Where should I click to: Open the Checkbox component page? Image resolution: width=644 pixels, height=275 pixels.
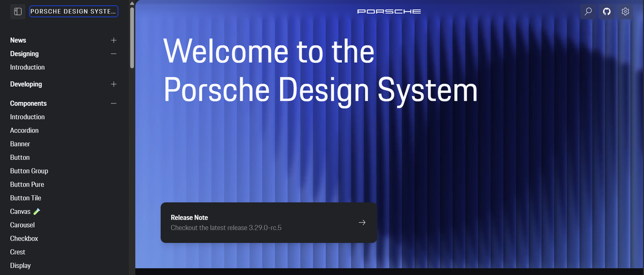[24, 239]
